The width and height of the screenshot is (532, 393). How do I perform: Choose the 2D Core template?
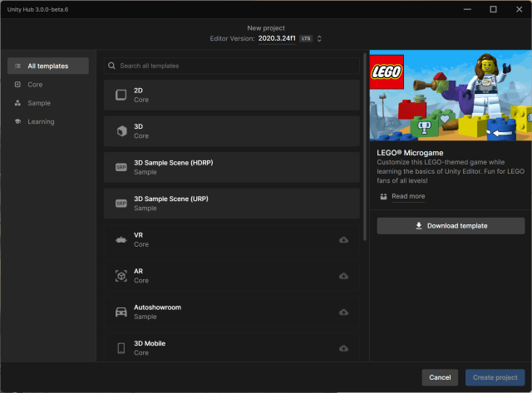(x=232, y=95)
